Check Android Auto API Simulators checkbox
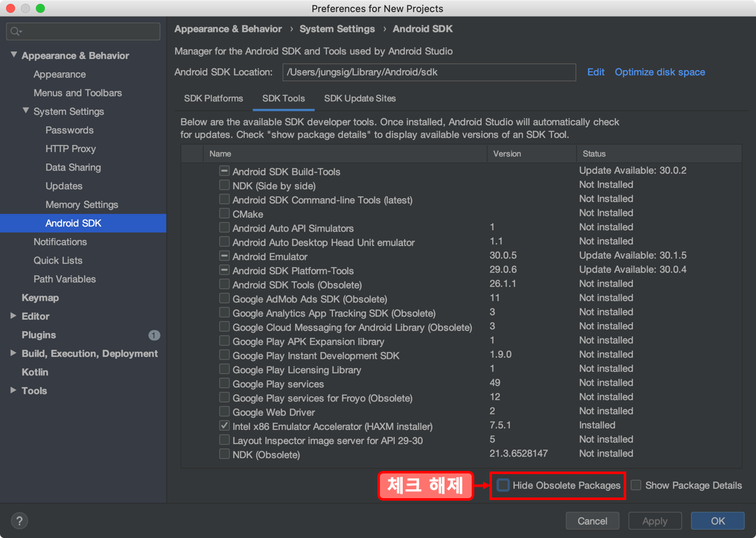 (x=224, y=227)
